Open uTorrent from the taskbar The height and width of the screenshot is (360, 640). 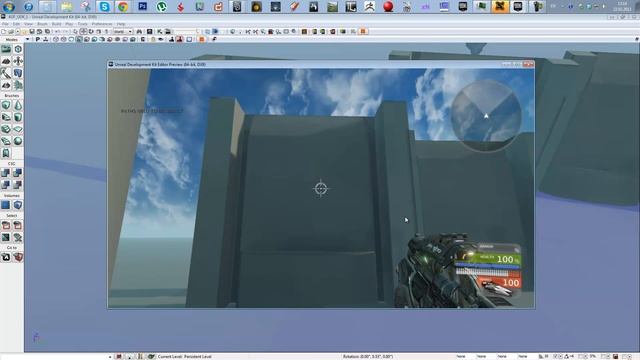[162, 7]
